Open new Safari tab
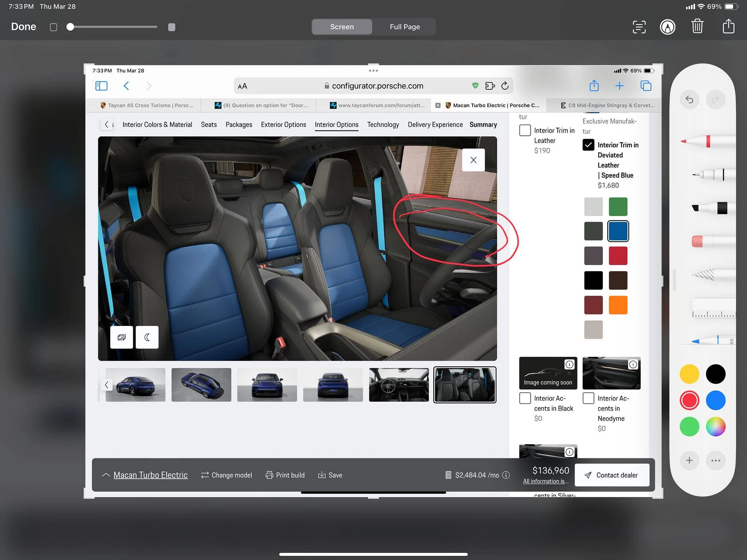This screenshot has width=747, height=560. click(619, 86)
